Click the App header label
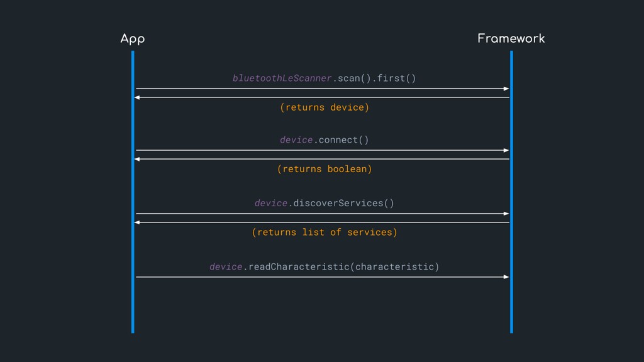The width and height of the screenshot is (644, 362). [132, 39]
